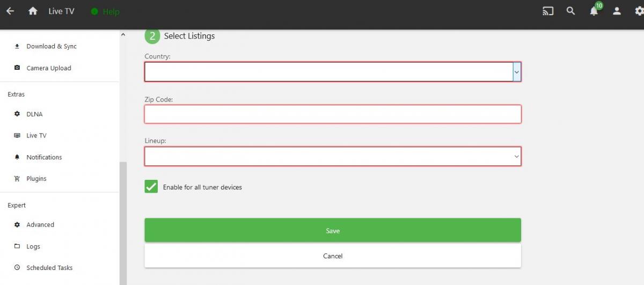This screenshot has height=285, width=644.
Task: Click the green Save button
Action: [333, 230]
